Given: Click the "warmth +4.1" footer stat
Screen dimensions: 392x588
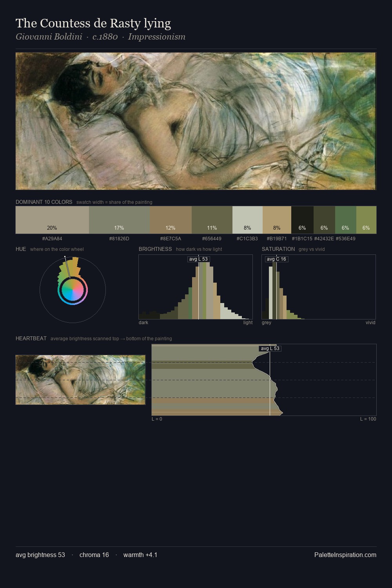Looking at the screenshot, I should click(x=140, y=555).
